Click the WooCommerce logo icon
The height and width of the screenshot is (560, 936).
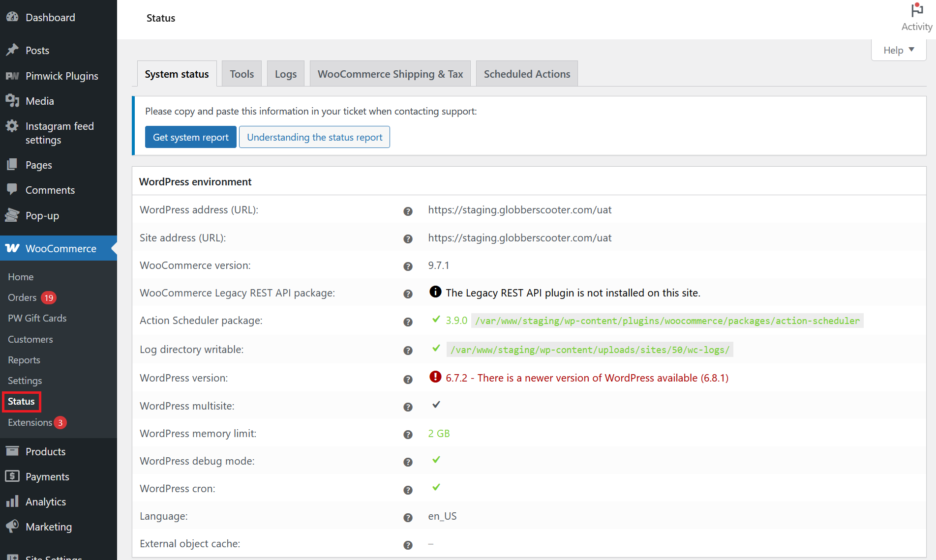(x=12, y=248)
